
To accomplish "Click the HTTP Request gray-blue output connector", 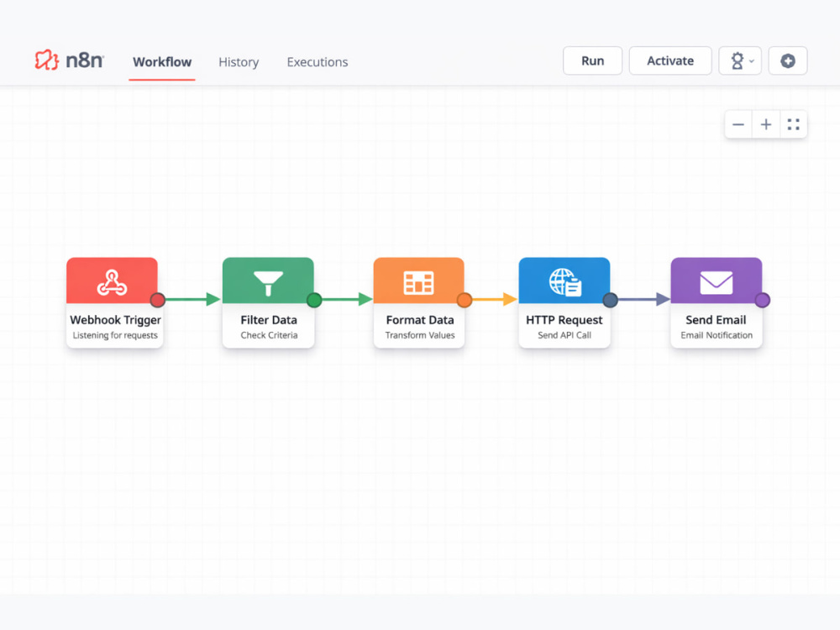I will [x=610, y=300].
